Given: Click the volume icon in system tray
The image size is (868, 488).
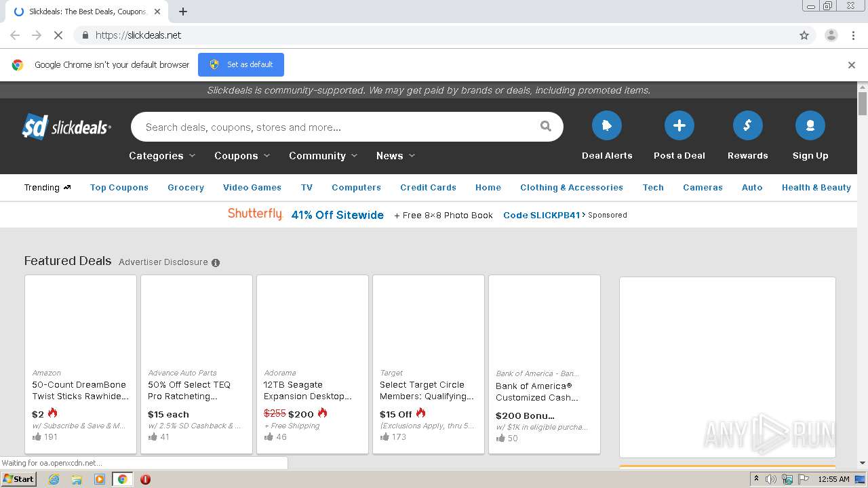Looking at the screenshot, I should pyautogui.click(x=771, y=479).
